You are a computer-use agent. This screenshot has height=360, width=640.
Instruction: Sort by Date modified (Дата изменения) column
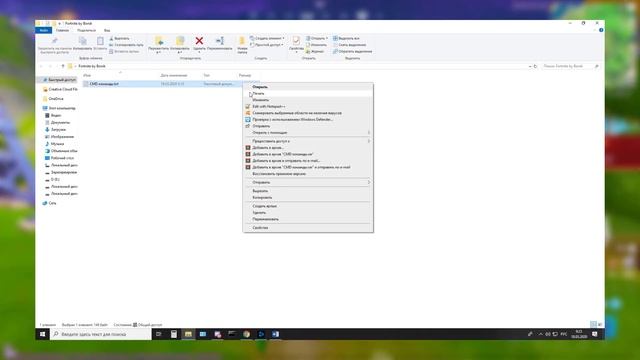[173, 76]
